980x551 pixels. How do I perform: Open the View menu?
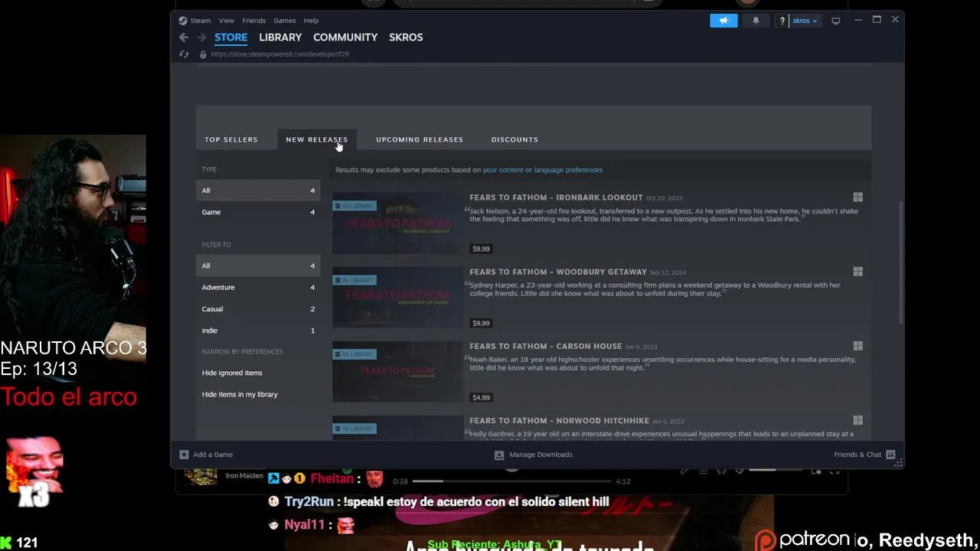[227, 21]
